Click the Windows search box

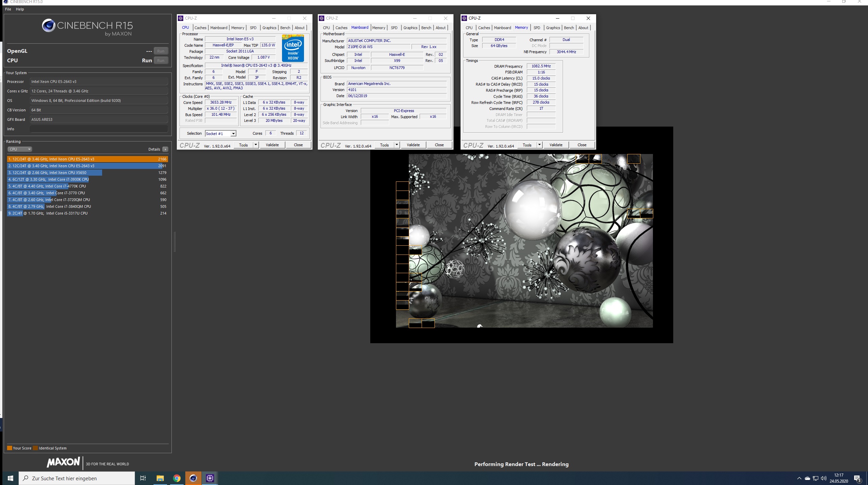pyautogui.click(x=77, y=478)
